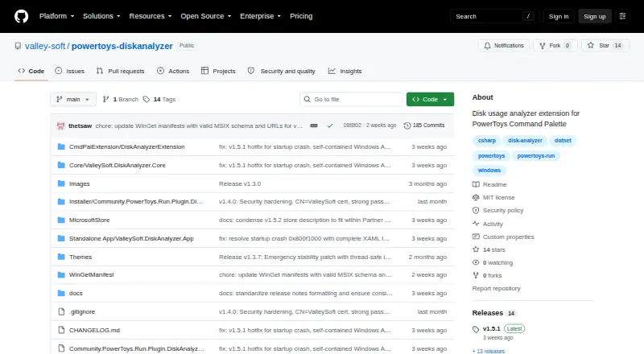The image size is (644, 354).
Task: Click the MIT license scale icon
Action: 476,198
